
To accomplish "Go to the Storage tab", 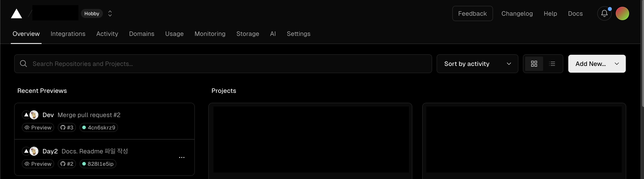I will 248,34.
